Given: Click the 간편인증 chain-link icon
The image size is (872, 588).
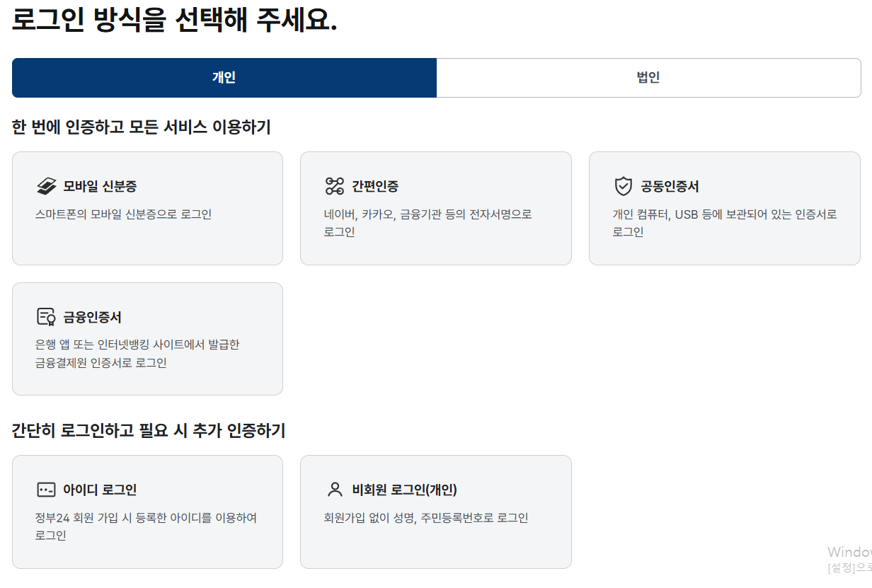Looking at the screenshot, I should [x=335, y=184].
